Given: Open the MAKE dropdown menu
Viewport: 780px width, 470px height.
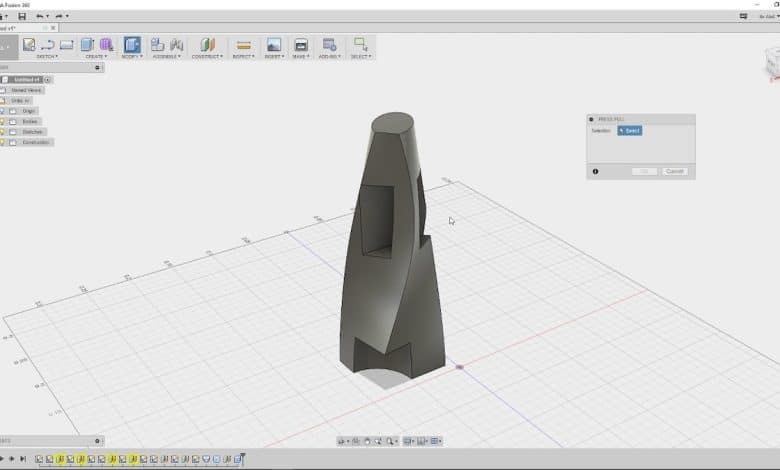Looking at the screenshot, I should point(300,57).
